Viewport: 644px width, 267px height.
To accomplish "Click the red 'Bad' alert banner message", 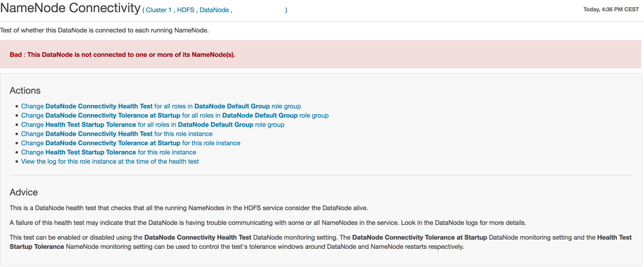I will click(123, 55).
